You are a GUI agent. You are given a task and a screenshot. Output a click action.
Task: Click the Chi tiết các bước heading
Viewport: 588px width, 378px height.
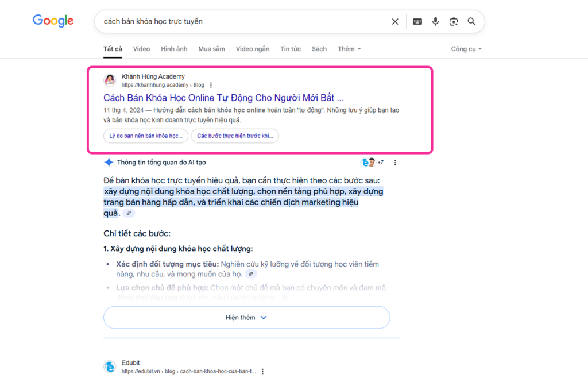pos(137,233)
